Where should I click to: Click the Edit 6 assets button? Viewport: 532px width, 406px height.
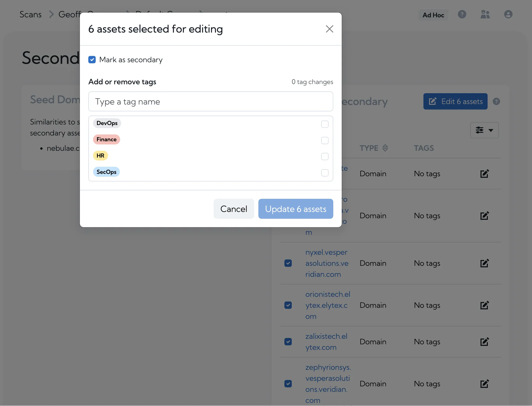[x=455, y=101]
